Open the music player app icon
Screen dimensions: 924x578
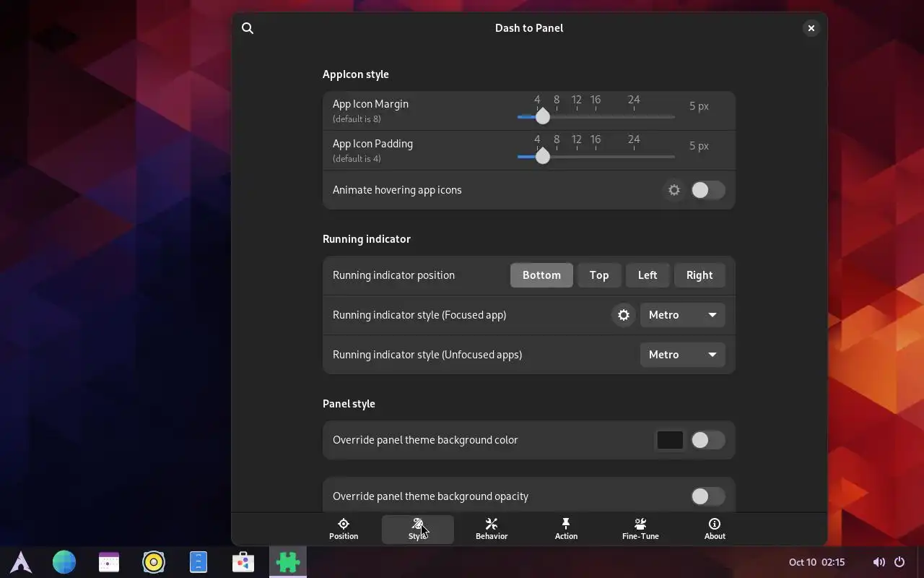click(154, 562)
